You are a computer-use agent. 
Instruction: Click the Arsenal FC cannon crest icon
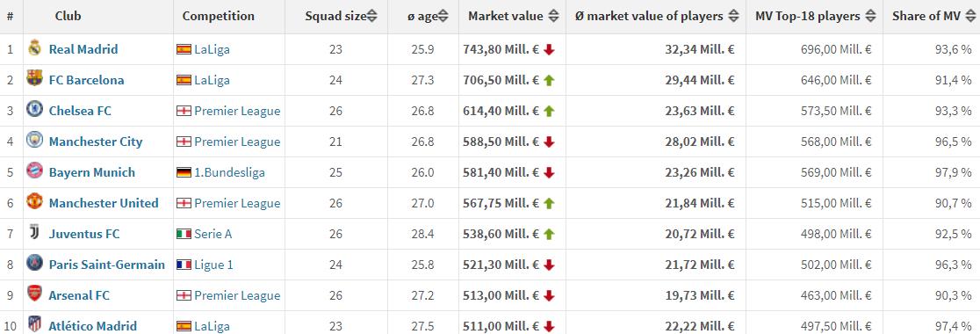[34, 294]
